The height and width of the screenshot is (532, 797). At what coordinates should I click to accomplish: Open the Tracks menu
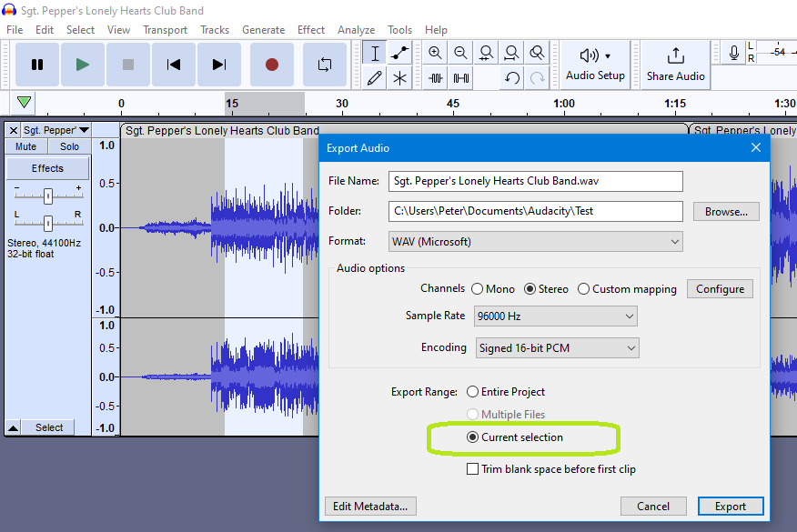tap(215, 30)
